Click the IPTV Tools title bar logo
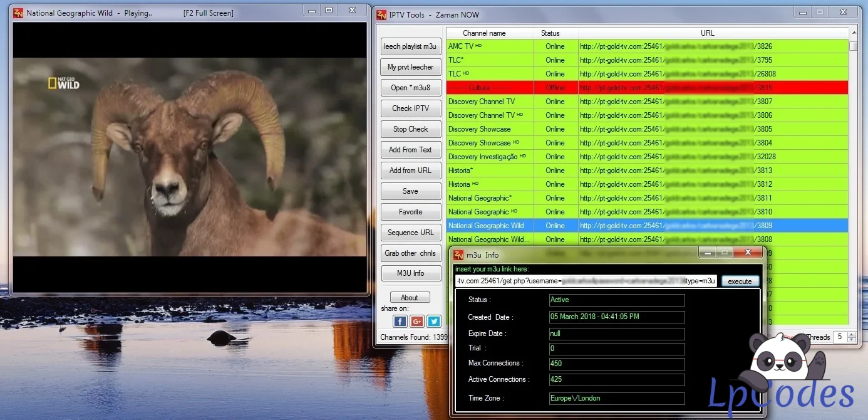The width and height of the screenshot is (868, 420). 381,14
